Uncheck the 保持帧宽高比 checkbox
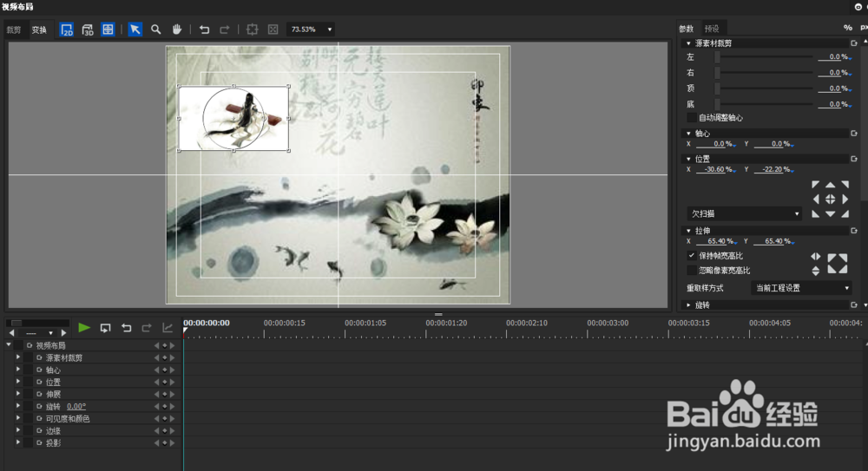 click(x=692, y=256)
